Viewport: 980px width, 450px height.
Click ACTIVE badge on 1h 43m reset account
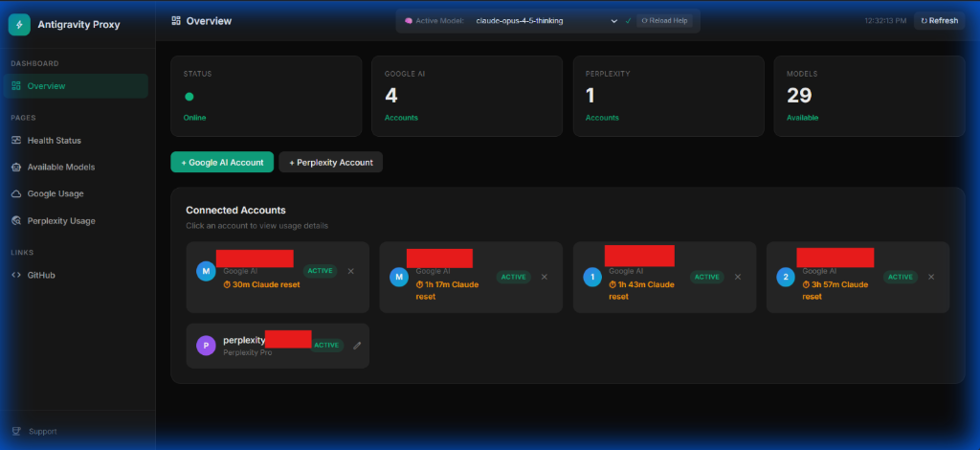[707, 277]
